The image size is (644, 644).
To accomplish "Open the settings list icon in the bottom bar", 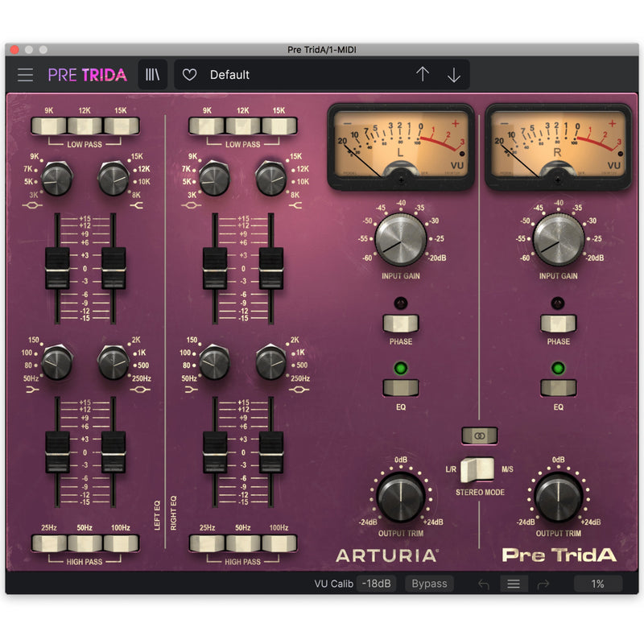I will pyautogui.click(x=513, y=584).
